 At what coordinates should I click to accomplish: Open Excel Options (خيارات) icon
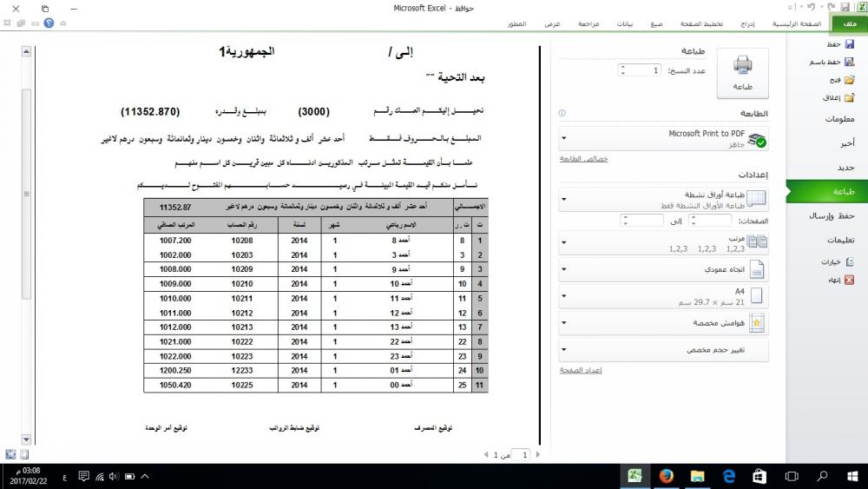click(850, 261)
